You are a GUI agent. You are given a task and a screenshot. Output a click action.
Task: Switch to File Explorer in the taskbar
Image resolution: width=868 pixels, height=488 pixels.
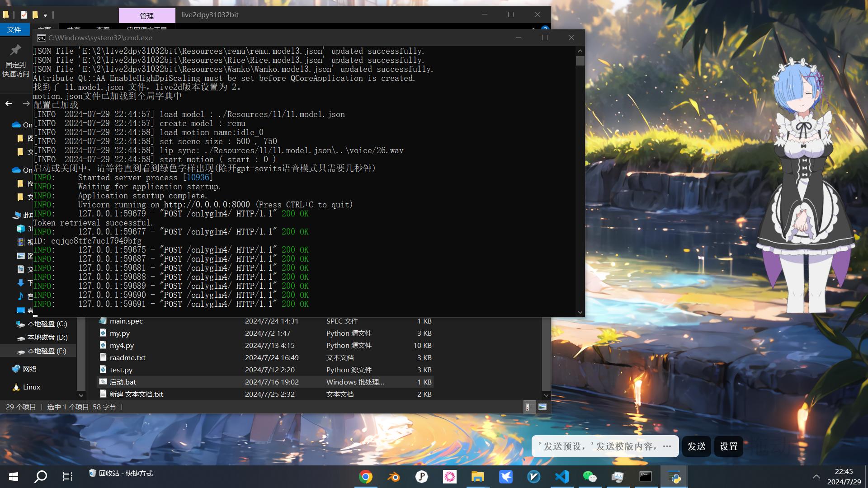(478, 477)
